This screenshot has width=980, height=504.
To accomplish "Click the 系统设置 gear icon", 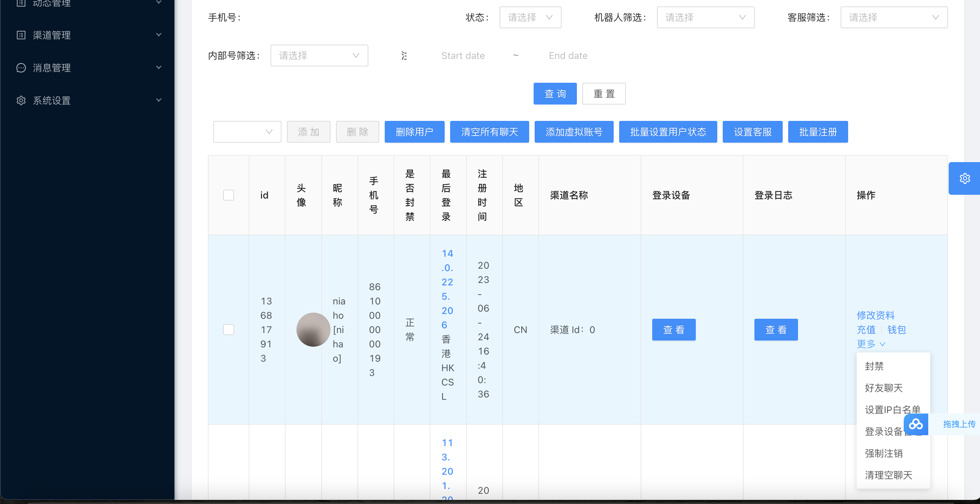I will [x=21, y=100].
